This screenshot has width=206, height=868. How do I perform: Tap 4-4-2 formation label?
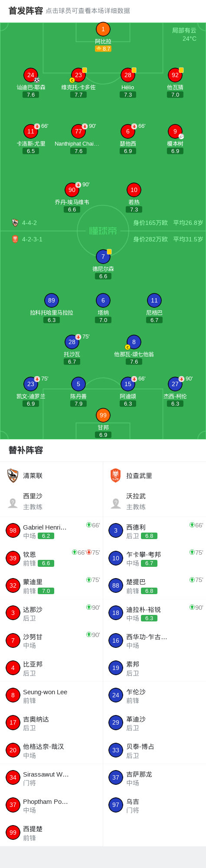29,223
